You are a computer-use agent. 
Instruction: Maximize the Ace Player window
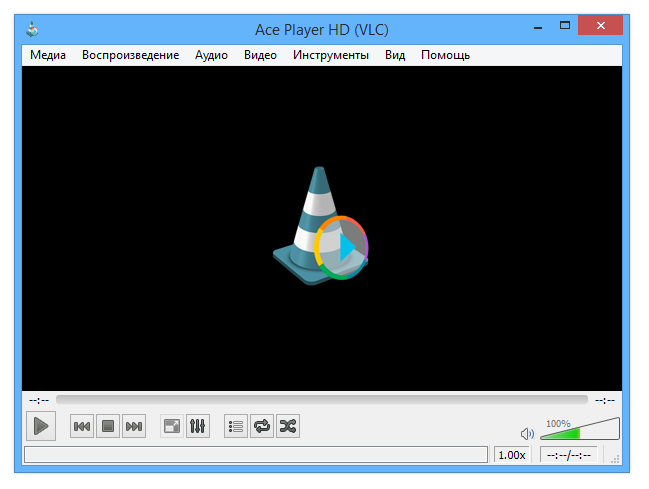(565, 26)
